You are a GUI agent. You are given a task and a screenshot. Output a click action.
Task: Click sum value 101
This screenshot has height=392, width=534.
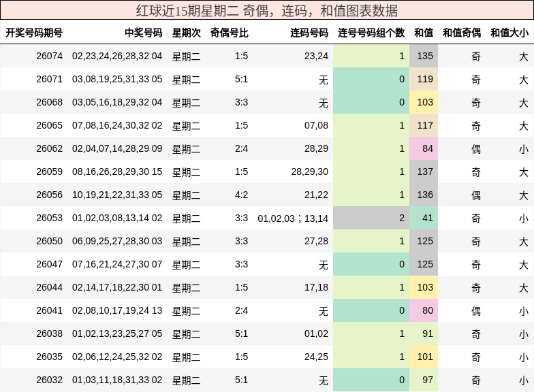pyautogui.click(x=425, y=357)
